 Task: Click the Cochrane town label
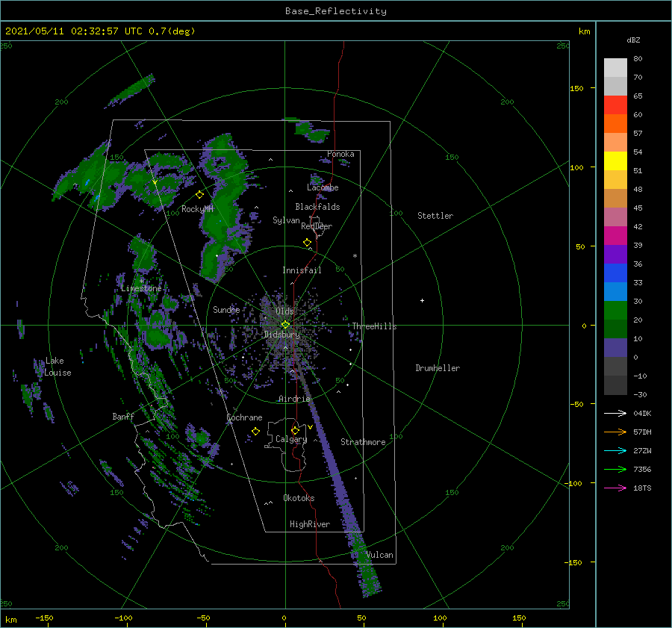tap(244, 417)
